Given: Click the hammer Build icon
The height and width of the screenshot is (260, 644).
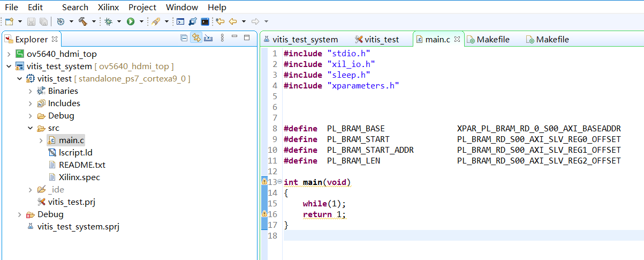Looking at the screenshot, I should (83, 21).
